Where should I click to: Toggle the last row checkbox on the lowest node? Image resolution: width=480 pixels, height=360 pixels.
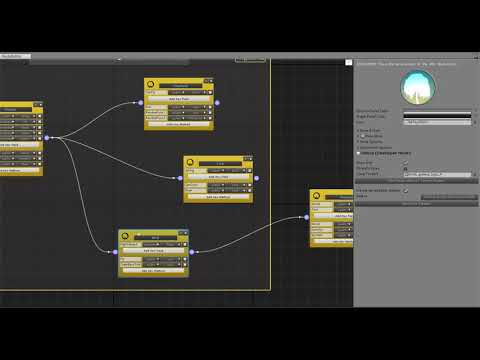[x=185, y=264]
